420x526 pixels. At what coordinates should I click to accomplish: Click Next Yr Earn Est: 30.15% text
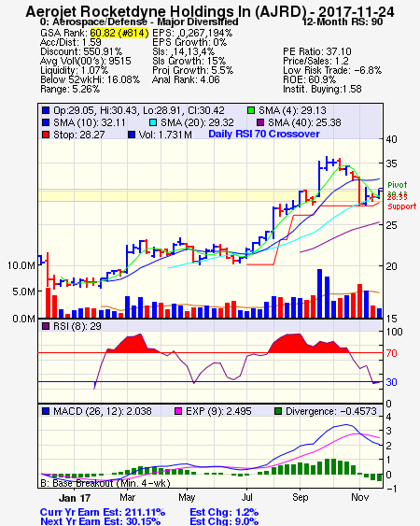click(x=100, y=521)
